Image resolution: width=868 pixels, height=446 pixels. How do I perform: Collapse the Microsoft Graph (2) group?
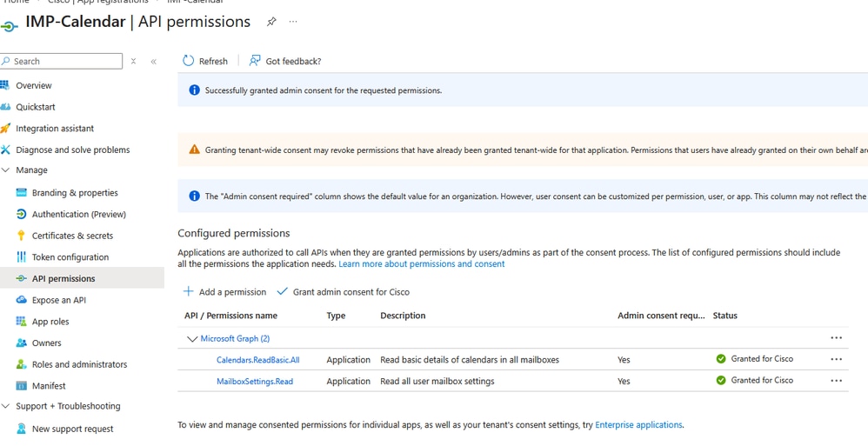click(192, 339)
